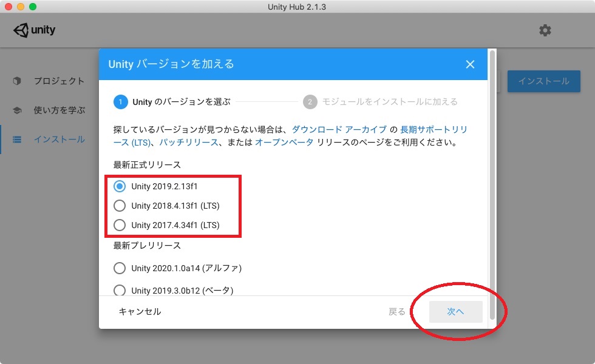Image resolution: width=595 pixels, height=364 pixels.
Task: Click the blue インストール button behind dialog
Action: click(544, 81)
